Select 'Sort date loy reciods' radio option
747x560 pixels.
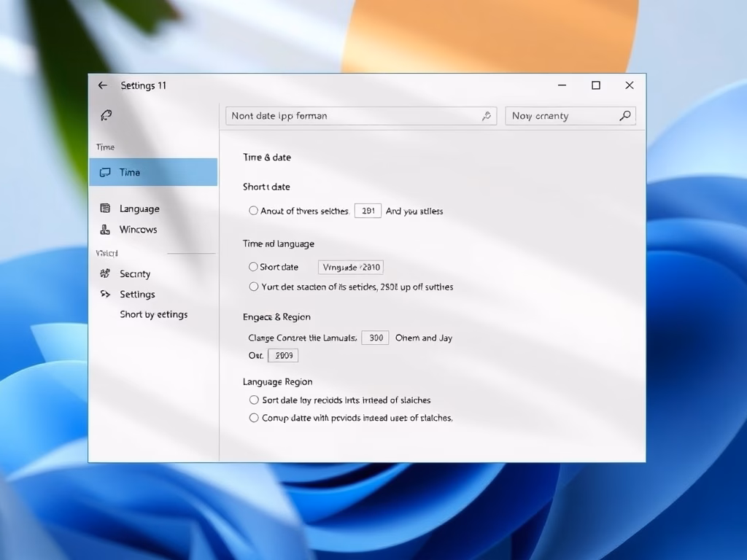coord(254,400)
